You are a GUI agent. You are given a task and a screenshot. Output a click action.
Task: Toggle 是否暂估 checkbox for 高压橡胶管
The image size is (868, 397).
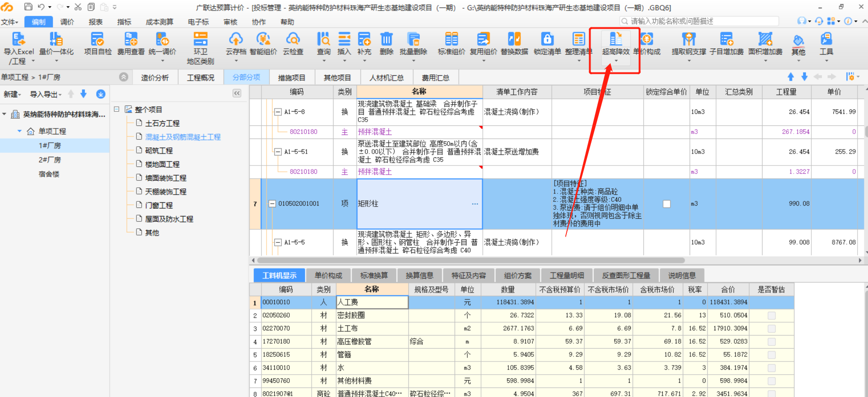point(772,341)
